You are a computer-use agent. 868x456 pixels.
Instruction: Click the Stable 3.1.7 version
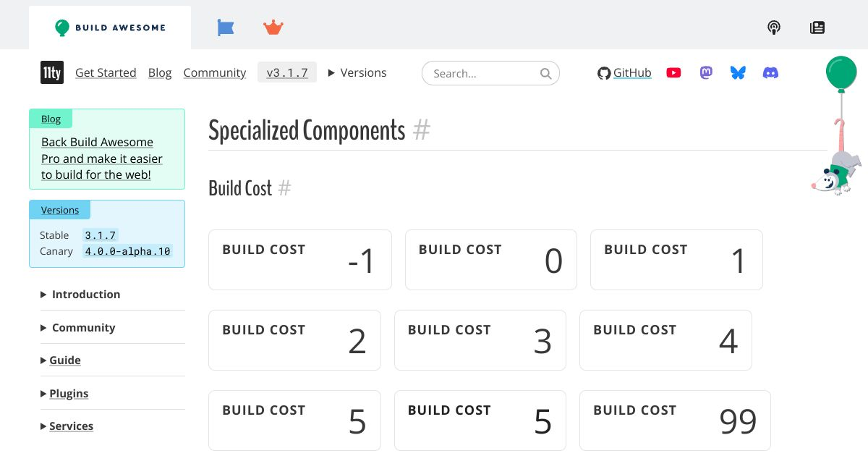pos(100,235)
